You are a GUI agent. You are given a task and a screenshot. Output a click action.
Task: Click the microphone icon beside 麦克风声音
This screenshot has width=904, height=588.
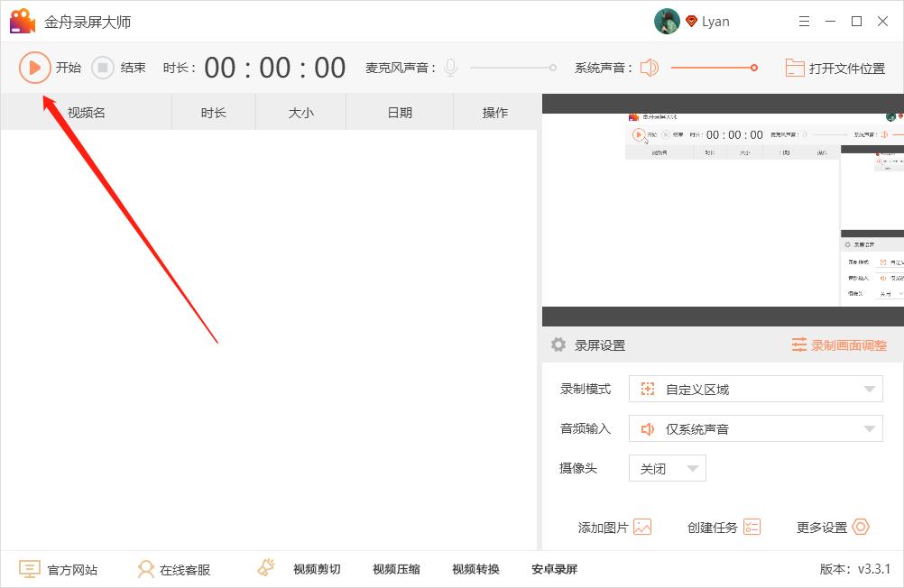(x=450, y=67)
